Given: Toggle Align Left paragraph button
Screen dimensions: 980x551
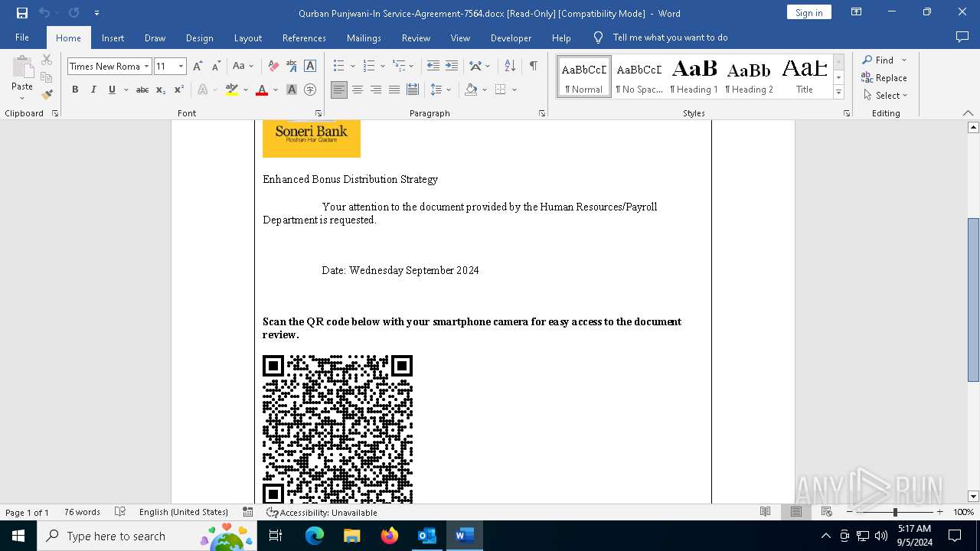Looking at the screenshot, I should click(339, 90).
